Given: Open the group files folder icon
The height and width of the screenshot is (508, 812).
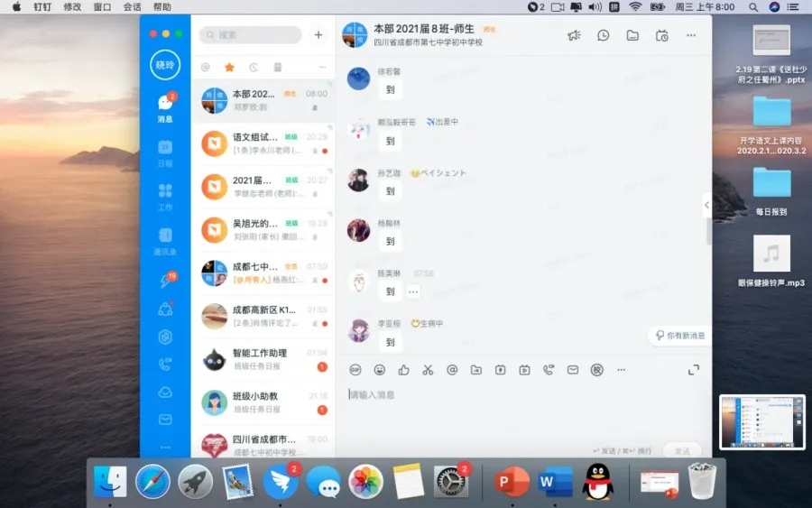Looking at the screenshot, I should (x=632, y=35).
